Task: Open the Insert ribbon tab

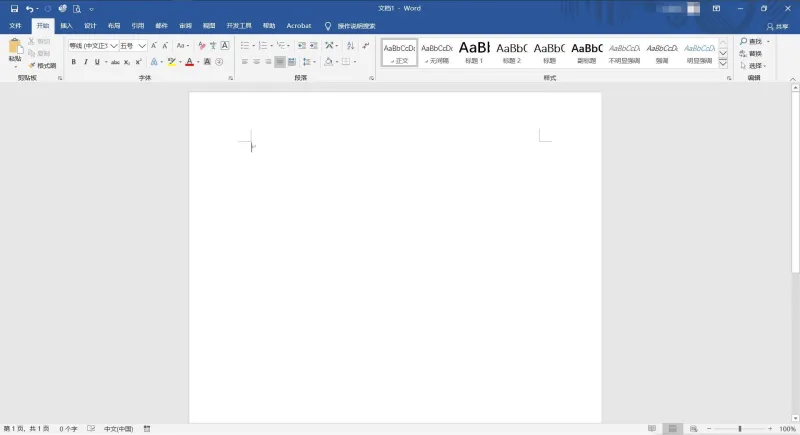Action: [x=66, y=26]
